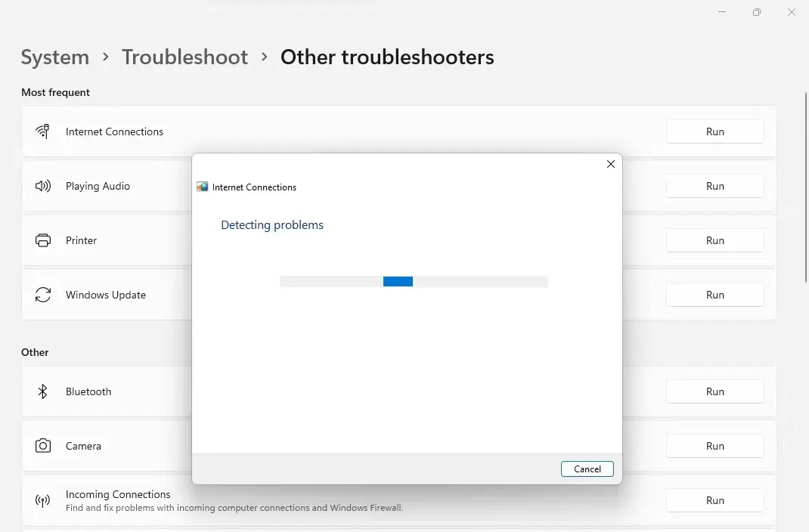Click the detecting problems progress bar
This screenshot has height=532, width=809.
tap(414, 281)
